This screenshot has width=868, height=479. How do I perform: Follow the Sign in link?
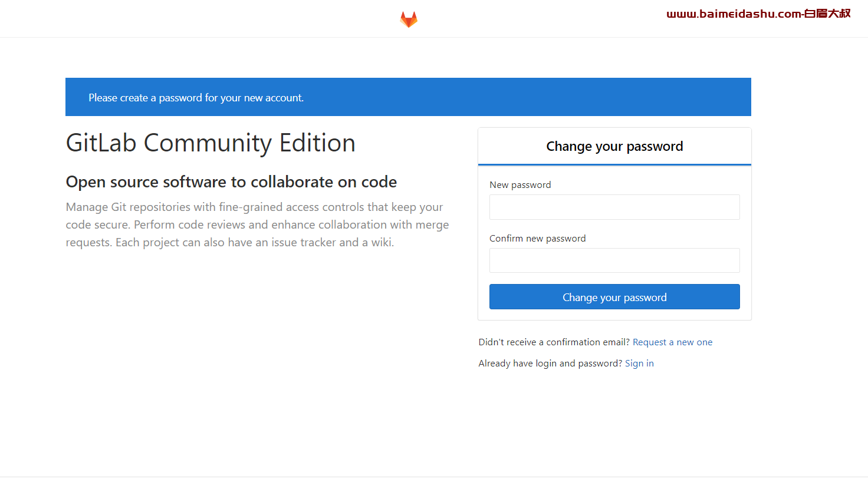click(x=639, y=364)
